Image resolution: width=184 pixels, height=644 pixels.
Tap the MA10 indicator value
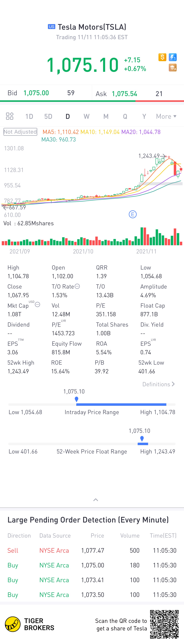[100, 132]
